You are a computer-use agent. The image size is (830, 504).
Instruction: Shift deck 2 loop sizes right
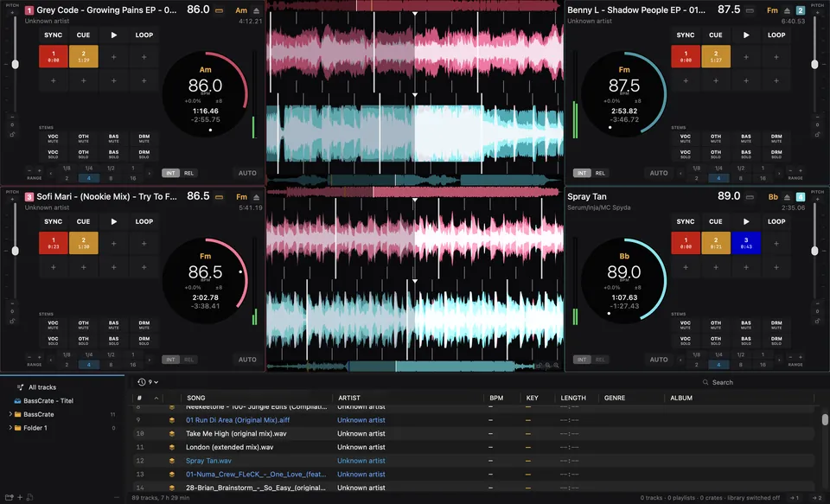(779, 173)
